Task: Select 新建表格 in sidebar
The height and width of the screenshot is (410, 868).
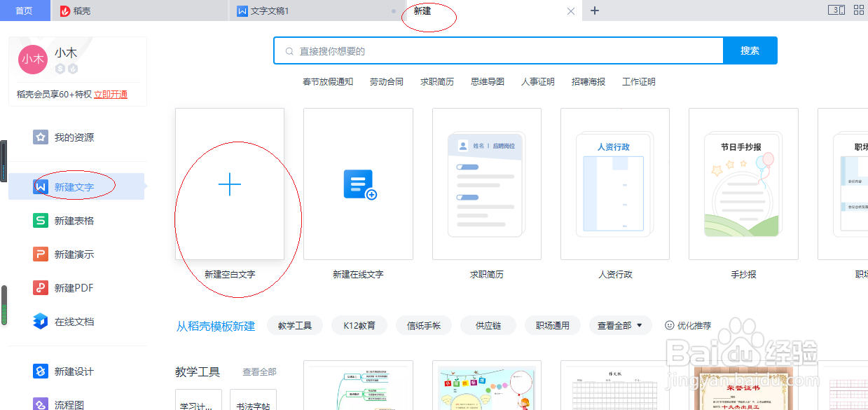Action: pos(76,221)
